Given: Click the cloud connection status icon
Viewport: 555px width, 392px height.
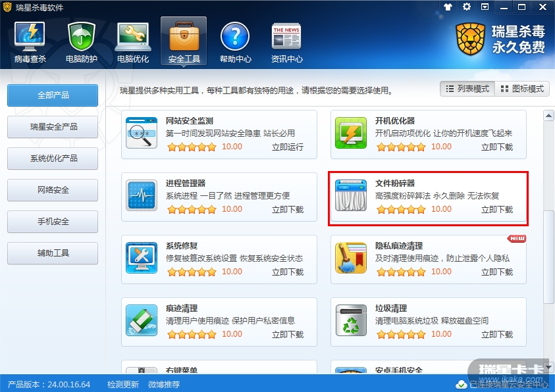Looking at the screenshot, I should click(x=462, y=384).
